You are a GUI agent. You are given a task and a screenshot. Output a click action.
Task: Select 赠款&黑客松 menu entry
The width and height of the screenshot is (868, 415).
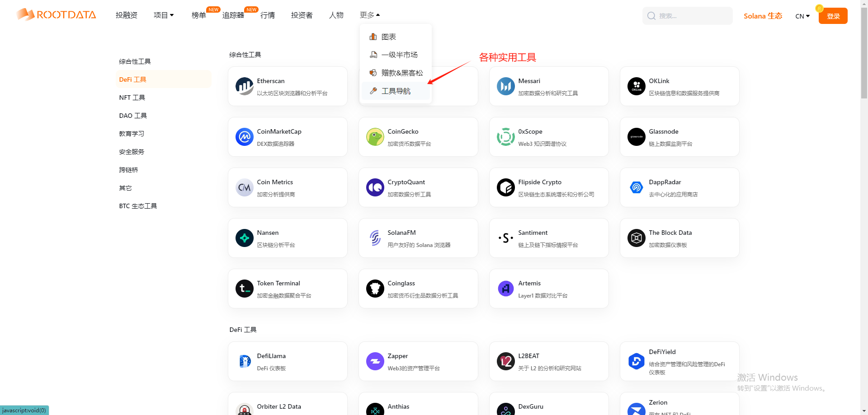pyautogui.click(x=396, y=73)
